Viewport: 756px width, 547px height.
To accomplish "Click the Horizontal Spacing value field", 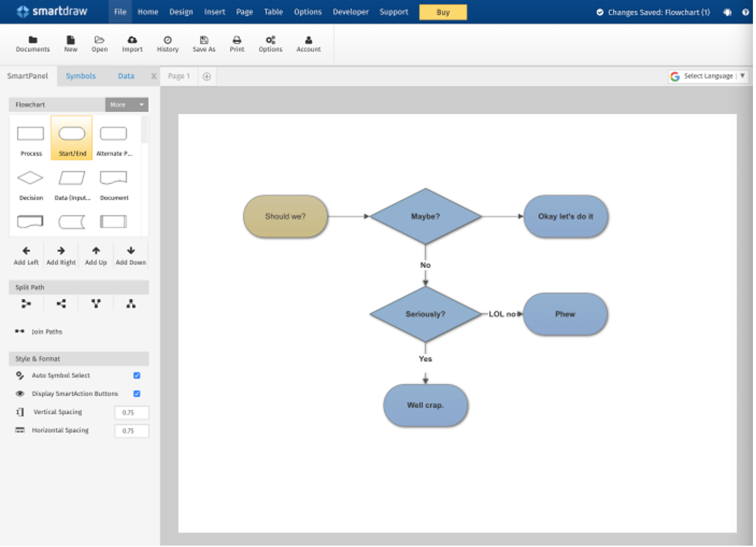I will (x=131, y=431).
